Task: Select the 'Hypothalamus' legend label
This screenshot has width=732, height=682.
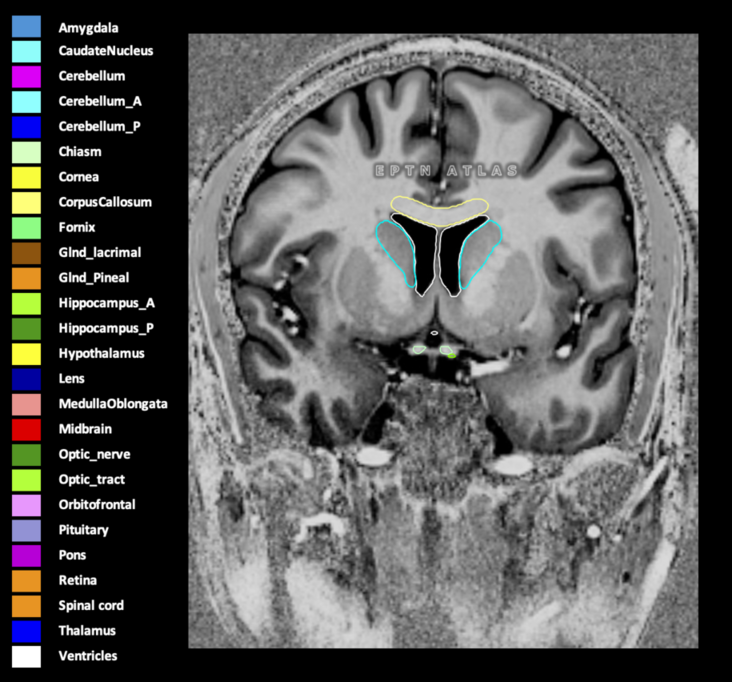Action: (101, 353)
